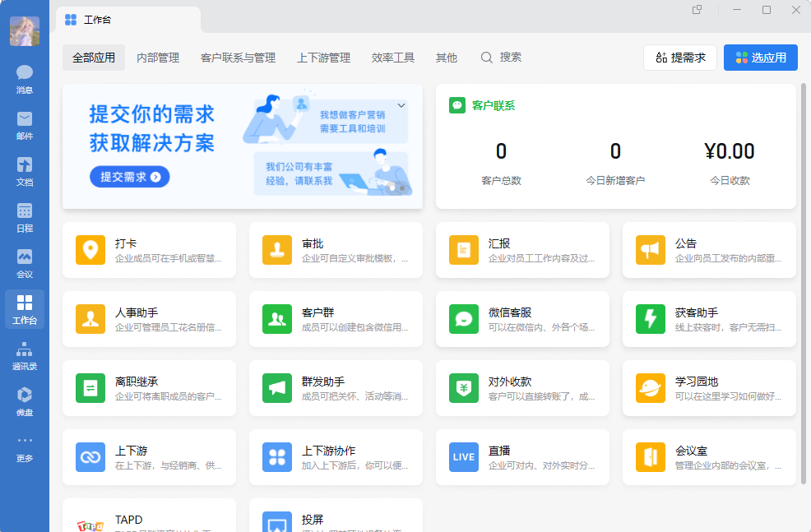This screenshot has height=532, width=811.
Task: Start the 直播 LIVE streaming app
Action: click(x=463, y=457)
